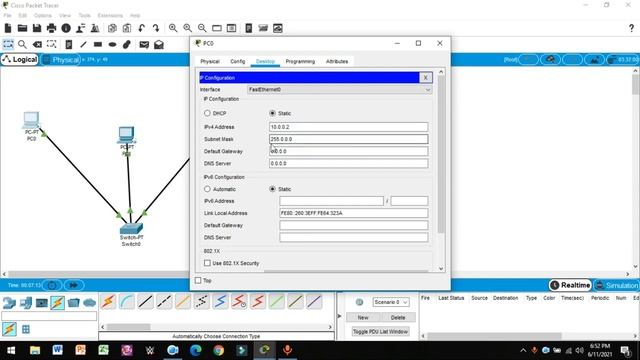The image size is (640, 360).
Task: Open the Config tab in the PC0 window
Action: (x=238, y=61)
